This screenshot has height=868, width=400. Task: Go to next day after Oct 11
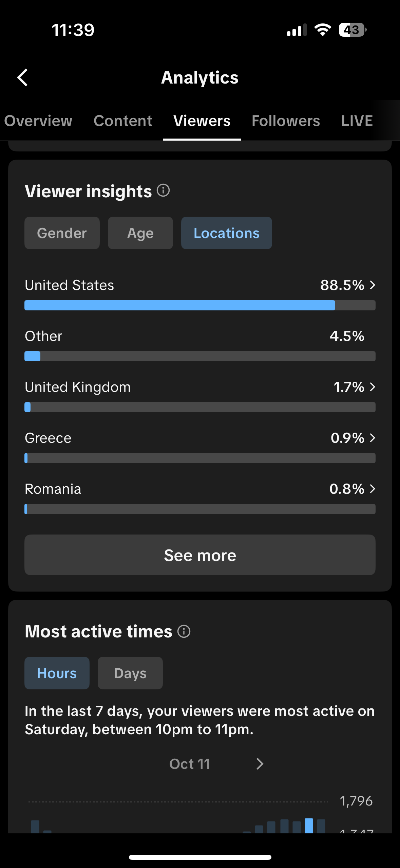point(260,764)
